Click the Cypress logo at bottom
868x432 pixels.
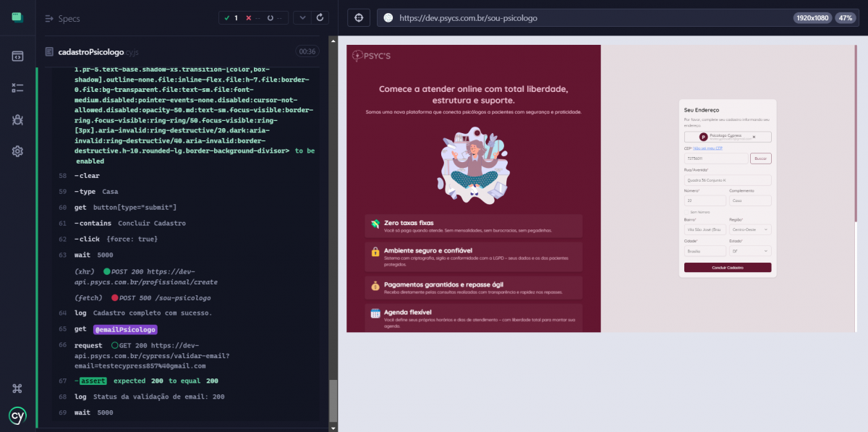click(x=17, y=416)
